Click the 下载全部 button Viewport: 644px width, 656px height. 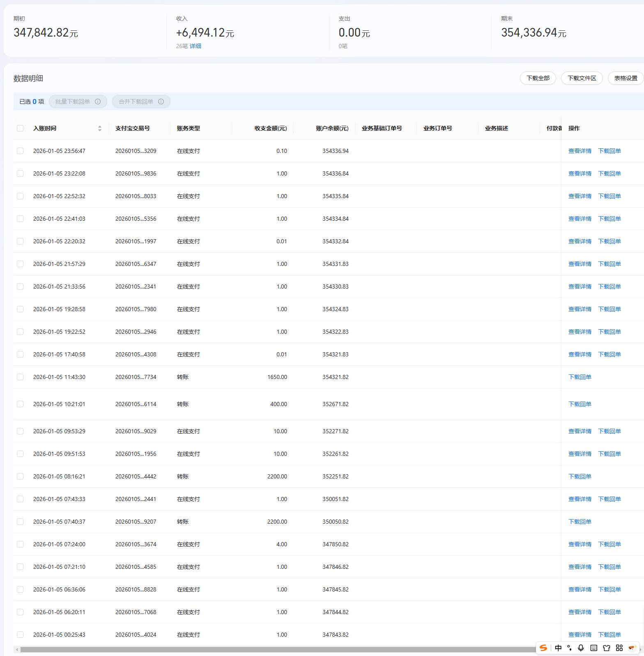(538, 78)
